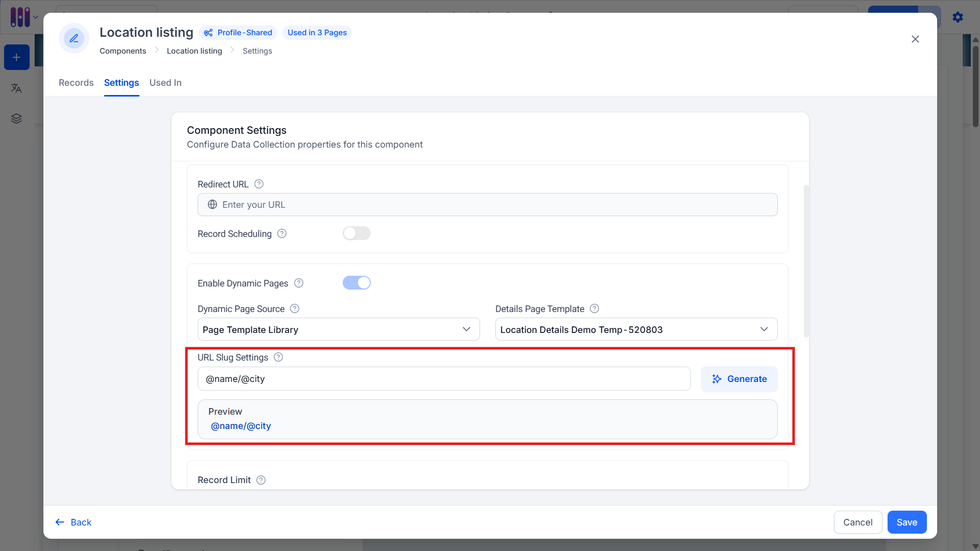980x551 pixels.
Task: Open the URL Slug Settings help icon
Action: pos(278,357)
